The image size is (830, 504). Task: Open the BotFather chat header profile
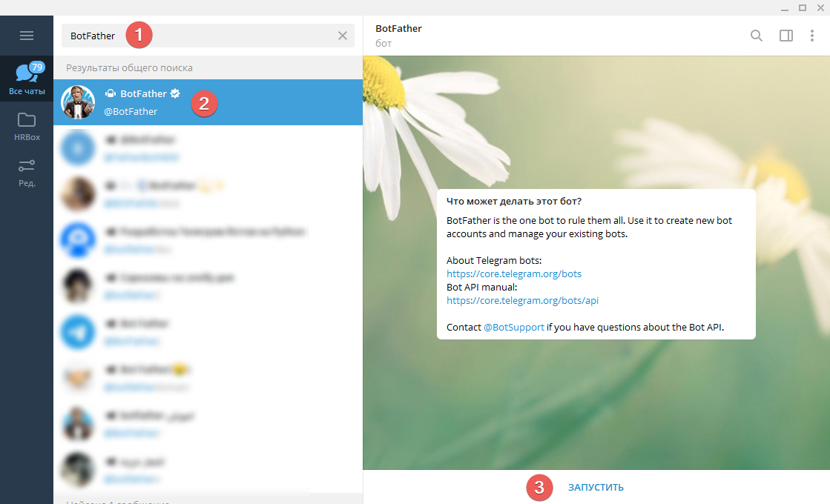398,35
